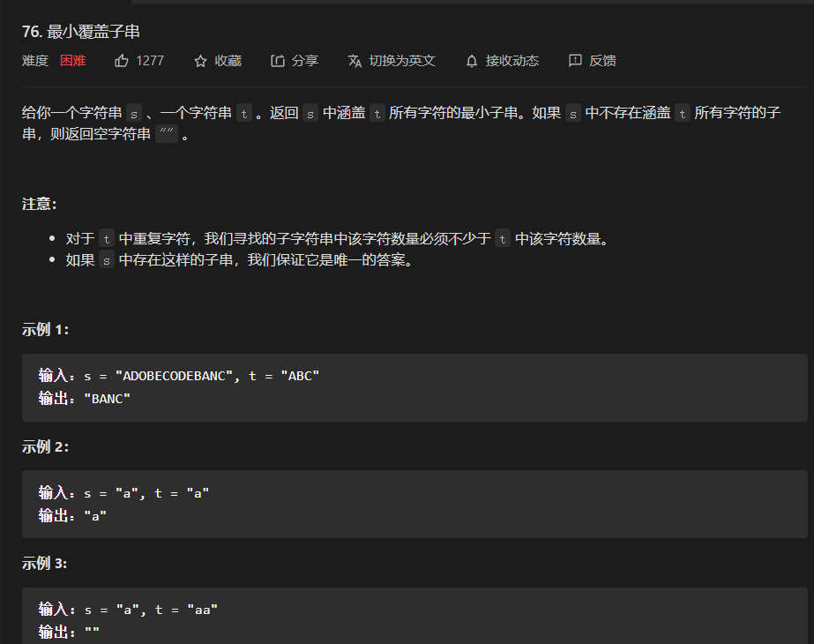Open feedback by clicking 反馈

point(604,60)
